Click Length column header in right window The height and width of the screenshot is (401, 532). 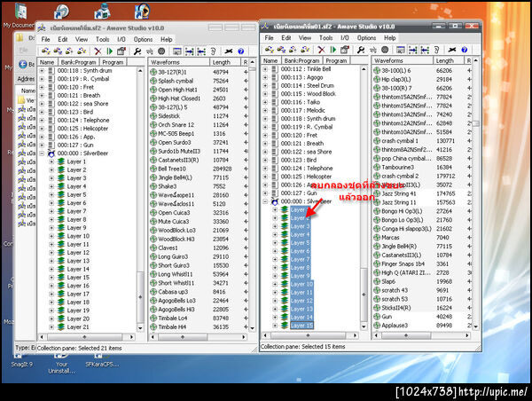tap(448, 60)
